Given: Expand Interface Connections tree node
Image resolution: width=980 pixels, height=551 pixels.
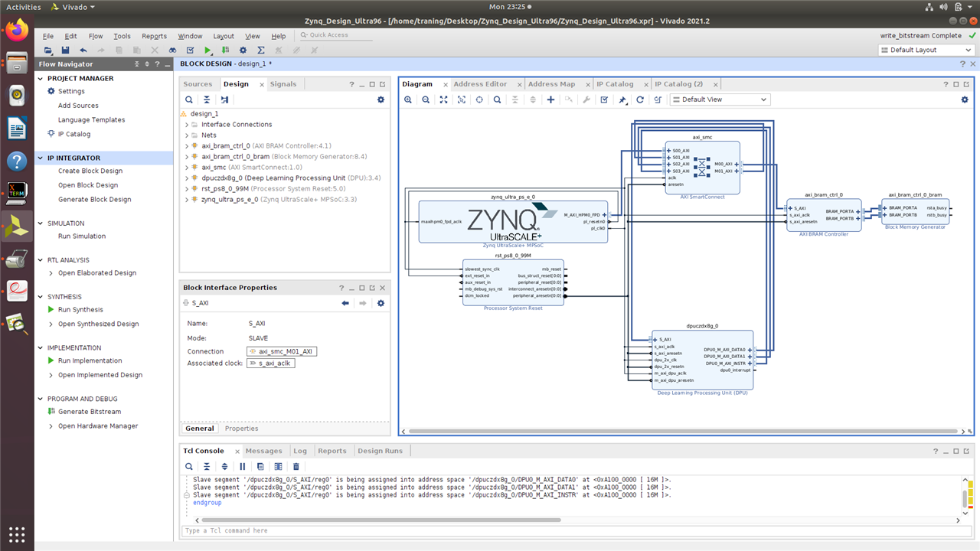Looking at the screenshot, I should [x=186, y=125].
